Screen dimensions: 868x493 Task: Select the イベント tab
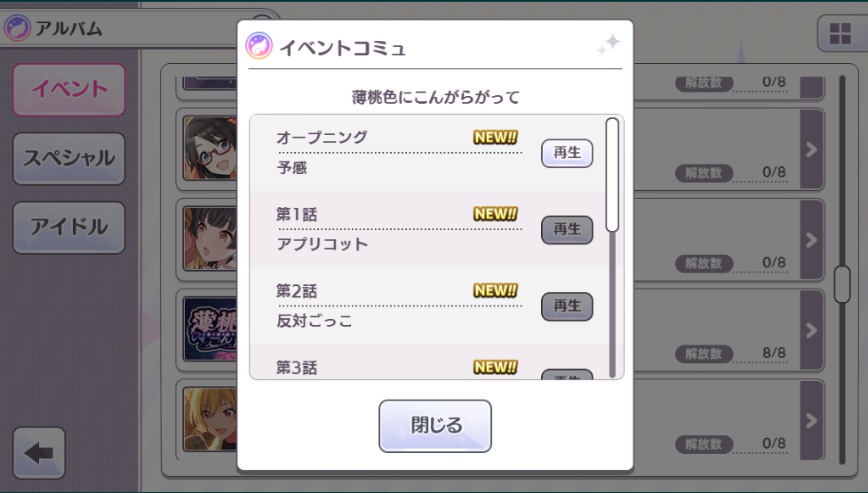(69, 90)
